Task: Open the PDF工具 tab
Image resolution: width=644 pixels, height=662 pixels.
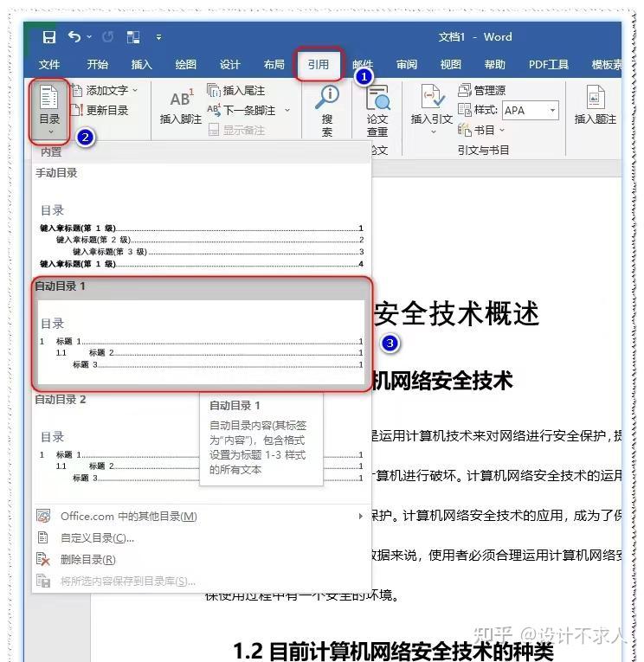Action: click(x=549, y=65)
